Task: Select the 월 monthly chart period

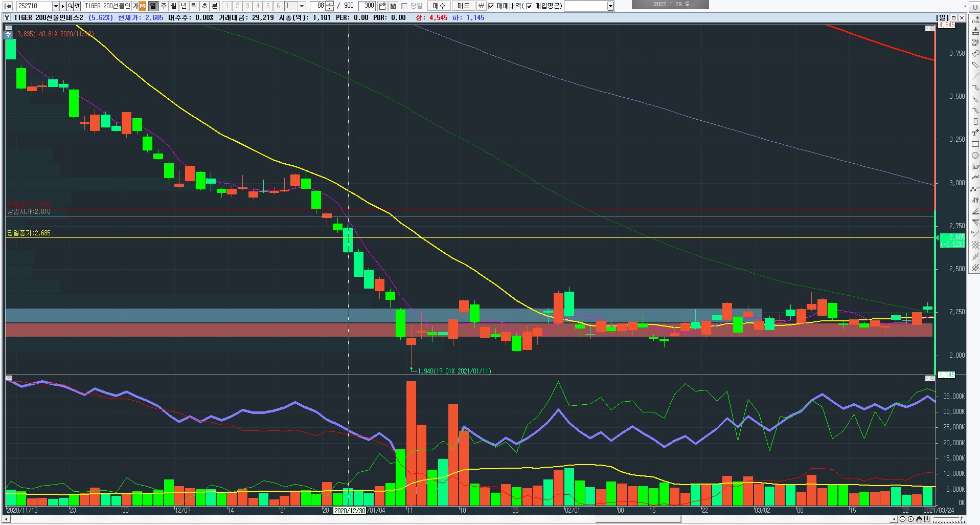Action: (x=174, y=6)
